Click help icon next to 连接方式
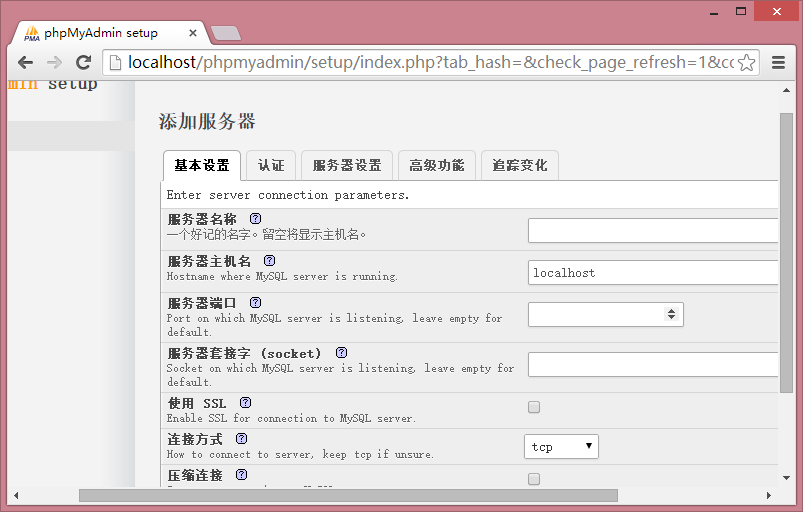The image size is (803, 512). [241, 438]
